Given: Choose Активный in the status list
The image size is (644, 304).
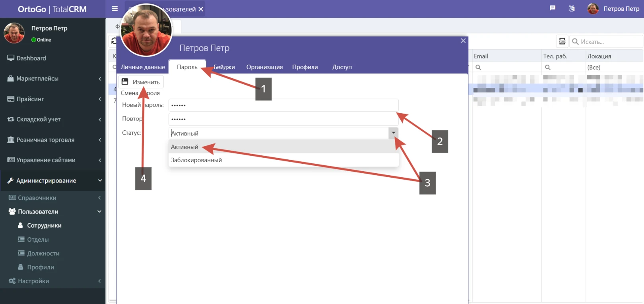Looking at the screenshot, I should pos(184,147).
